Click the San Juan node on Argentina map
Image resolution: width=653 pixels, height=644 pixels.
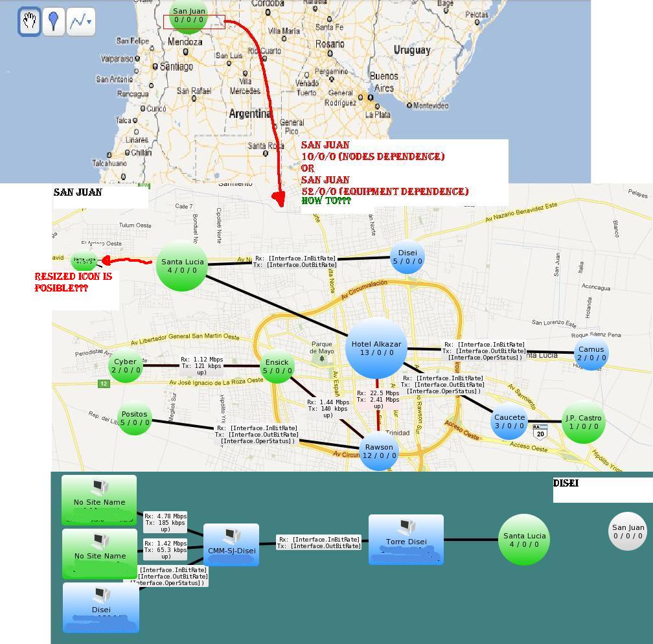point(189,16)
